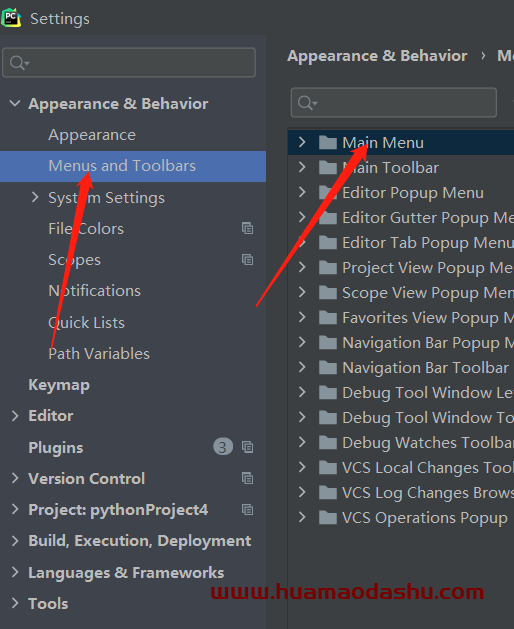Click the Main Toolbar folder icon

point(328,167)
